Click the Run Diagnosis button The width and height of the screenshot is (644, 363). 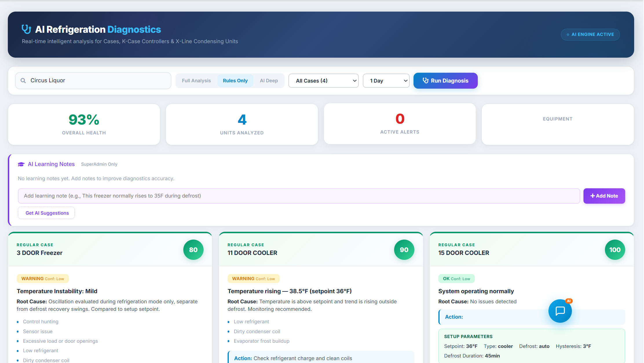[x=445, y=81]
